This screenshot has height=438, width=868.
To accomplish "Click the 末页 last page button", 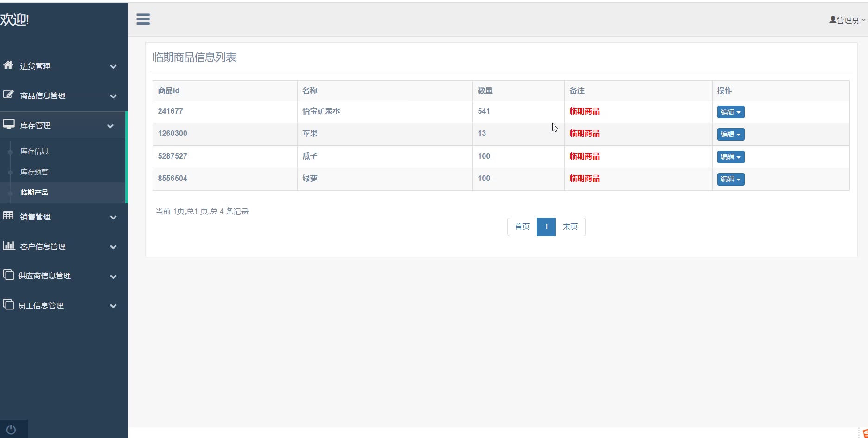I will 570,226.
